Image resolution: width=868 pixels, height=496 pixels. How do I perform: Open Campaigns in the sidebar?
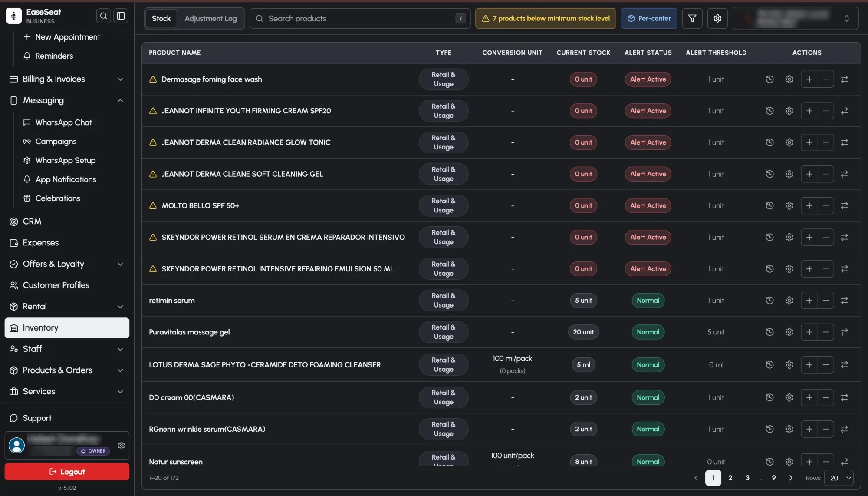click(56, 142)
